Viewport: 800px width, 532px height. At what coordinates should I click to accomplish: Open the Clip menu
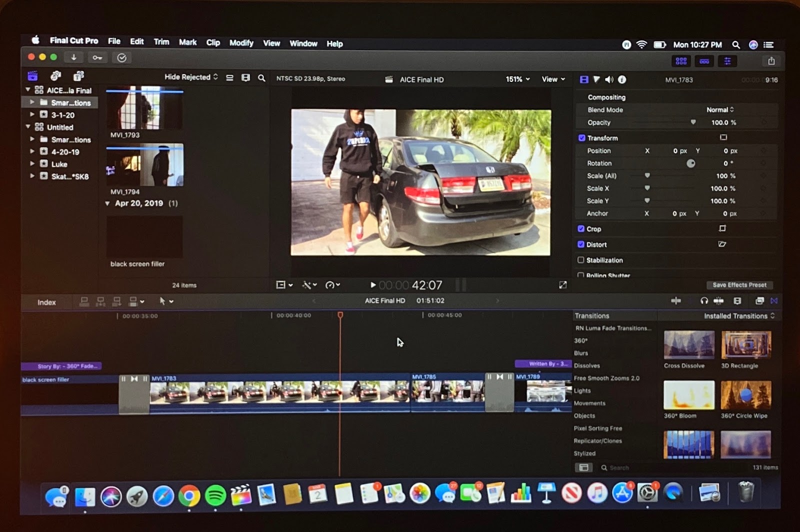[213, 42]
